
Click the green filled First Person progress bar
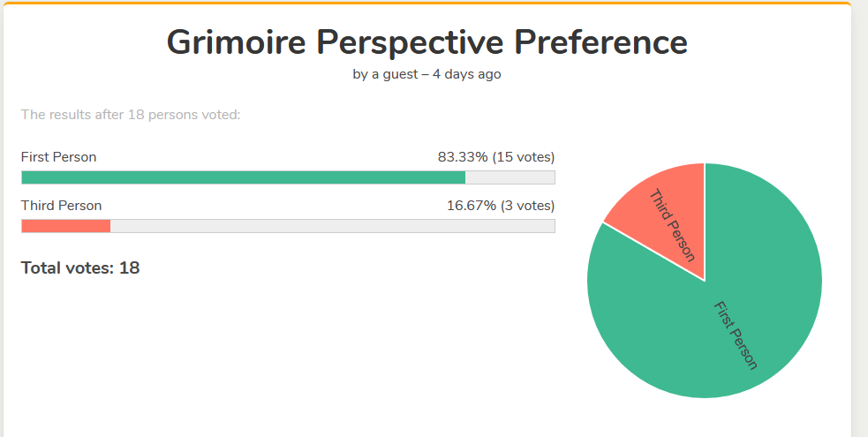point(243,177)
